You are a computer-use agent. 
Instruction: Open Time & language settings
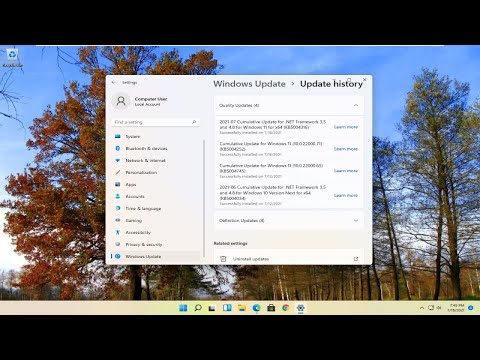[x=156, y=208]
